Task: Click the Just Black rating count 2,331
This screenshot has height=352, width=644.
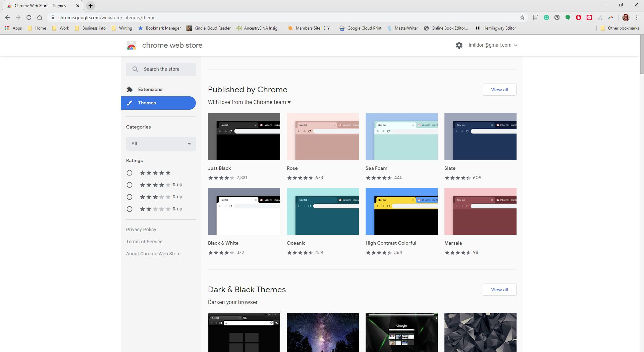Action: click(x=242, y=178)
